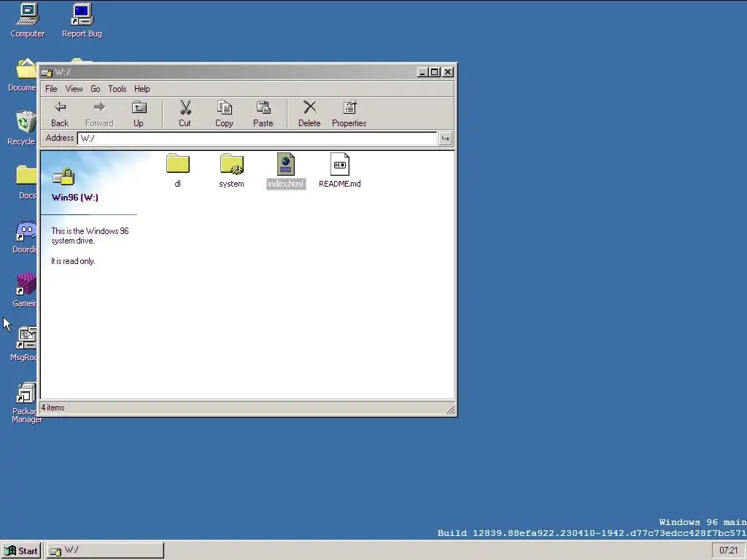Select the index.html file

pyautogui.click(x=286, y=171)
